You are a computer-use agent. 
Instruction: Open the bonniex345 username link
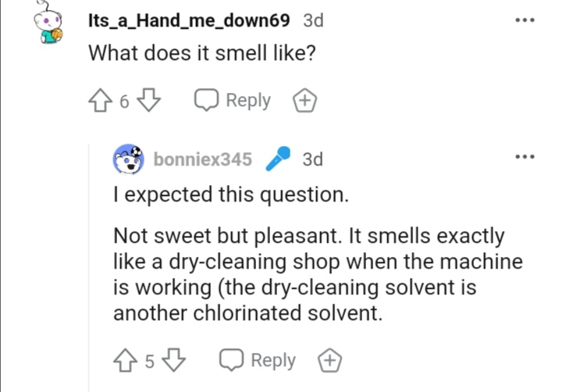click(203, 159)
